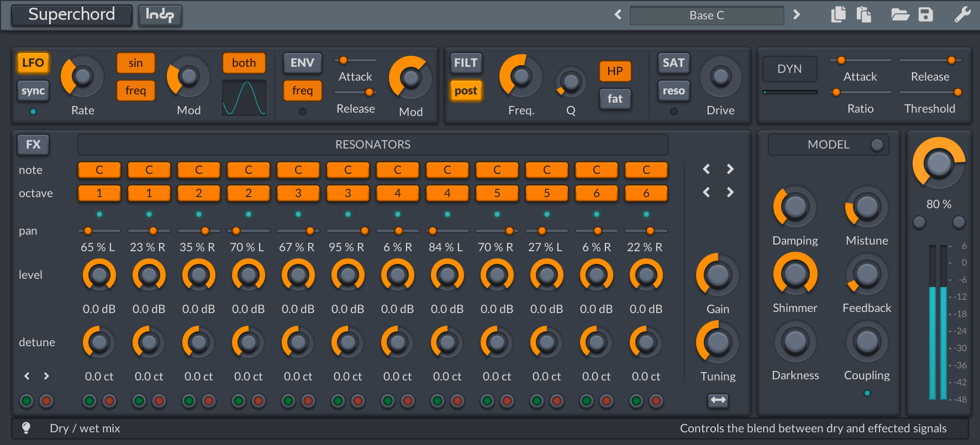Click the lightbulb hint icon
Screen dimensions: 980x445
coord(26,428)
